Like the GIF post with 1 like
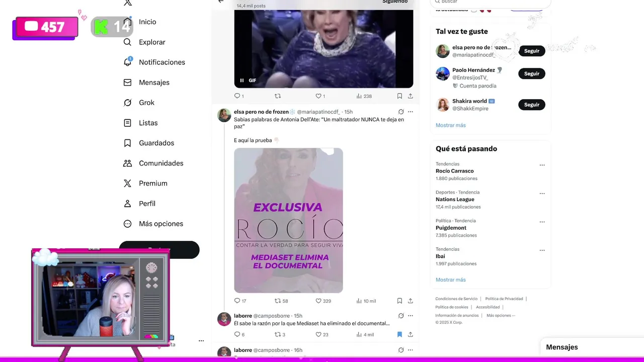The height and width of the screenshot is (362, 644). coord(320,96)
